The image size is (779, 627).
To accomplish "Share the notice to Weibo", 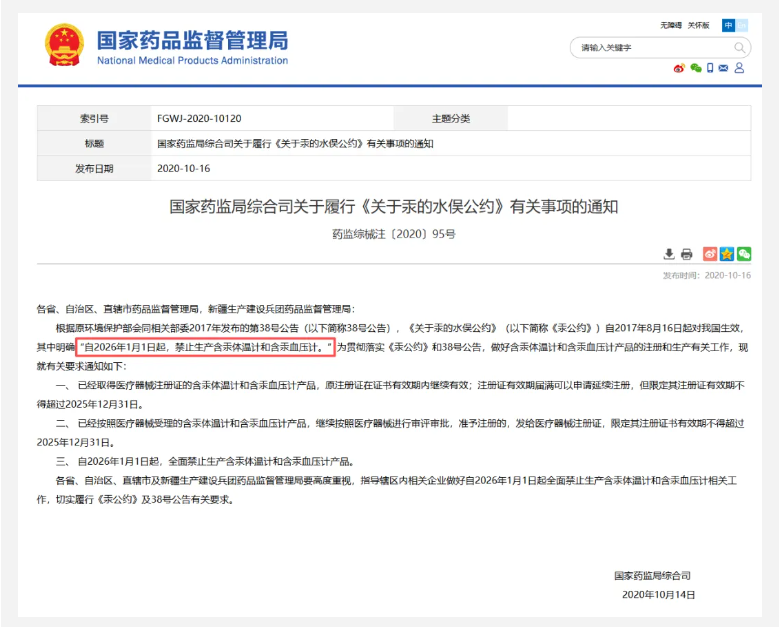I will click(710, 254).
